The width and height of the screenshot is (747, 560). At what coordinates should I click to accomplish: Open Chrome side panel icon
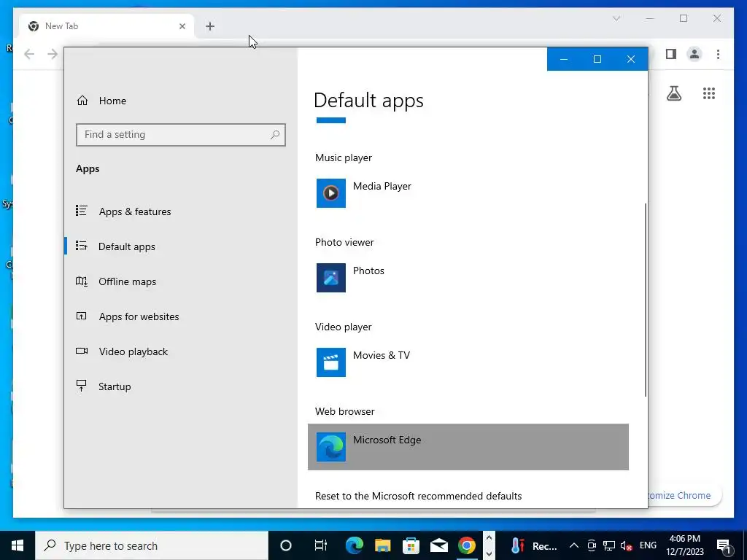pyautogui.click(x=671, y=54)
